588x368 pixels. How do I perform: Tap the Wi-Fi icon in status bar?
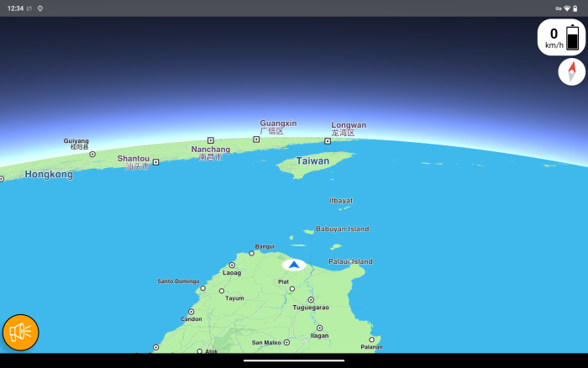pyautogui.click(x=567, y=8)
